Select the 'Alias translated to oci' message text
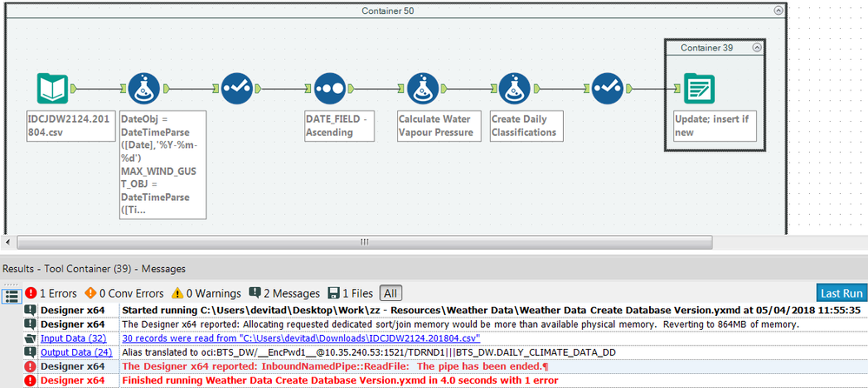The image size is (868, 388). point(368,352)
